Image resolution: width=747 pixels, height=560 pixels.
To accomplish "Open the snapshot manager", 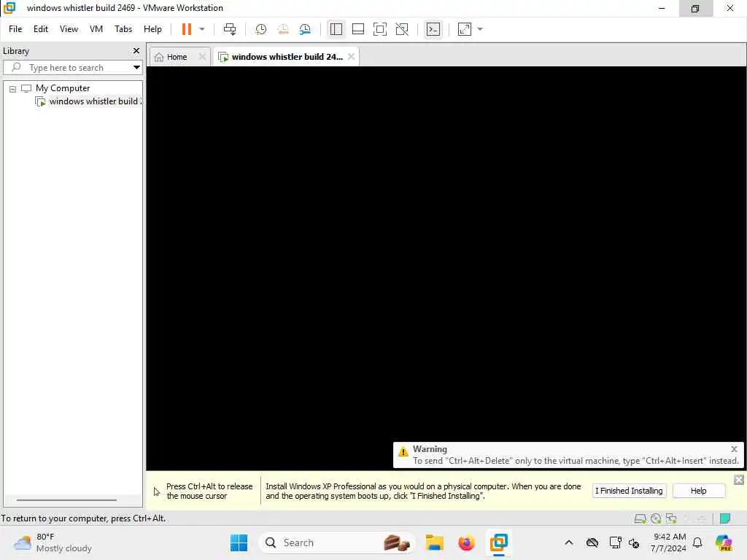I will [x=305, y=29].
